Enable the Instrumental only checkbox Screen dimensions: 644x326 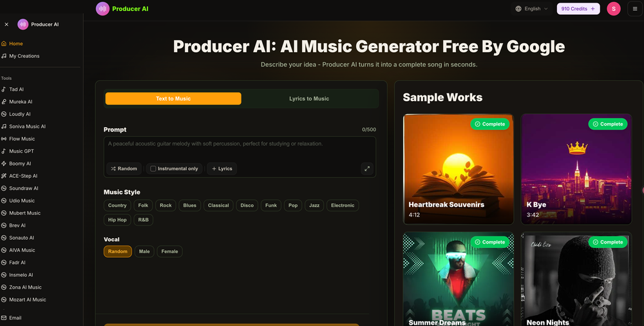(153, 169)
